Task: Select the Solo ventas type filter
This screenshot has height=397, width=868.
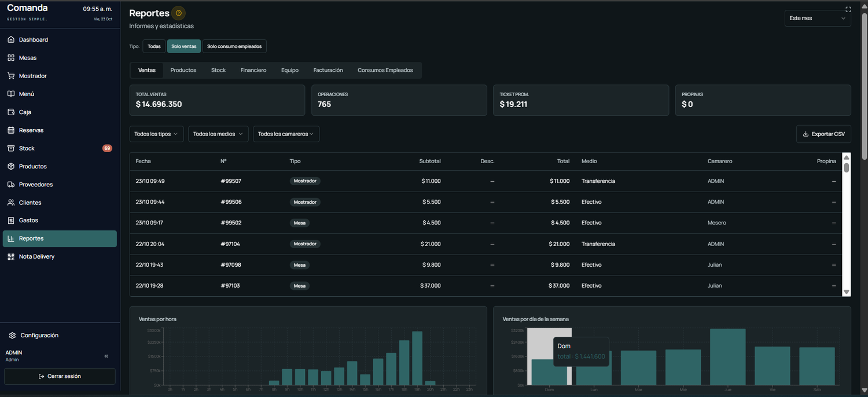Action: 184,46
